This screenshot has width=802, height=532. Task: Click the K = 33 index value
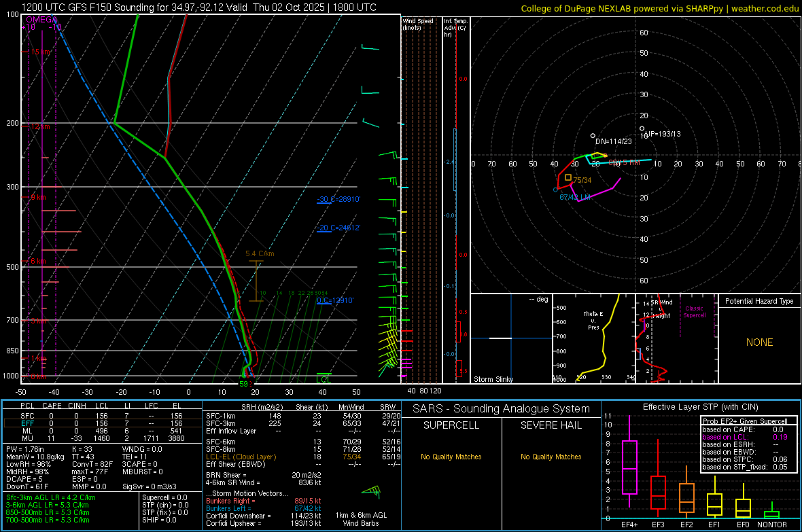[82, 449]
